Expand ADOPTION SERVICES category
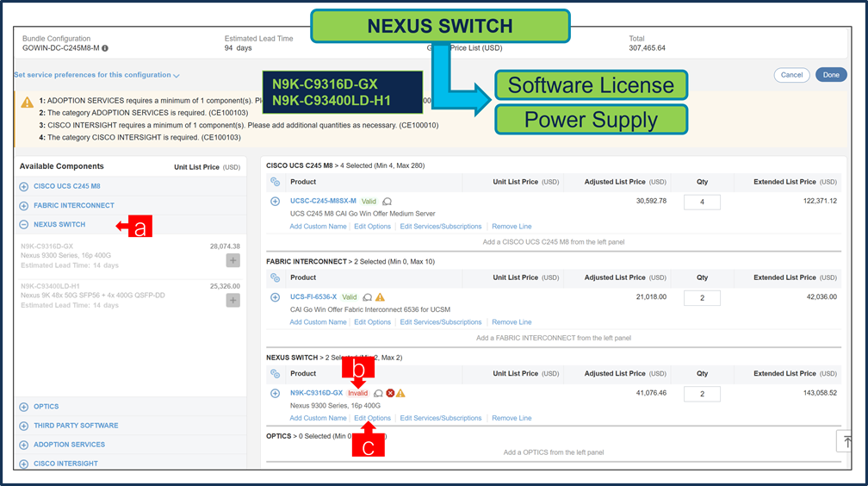Image resolution: width=868 pixels, height=486 pixels. pos(24,445)
